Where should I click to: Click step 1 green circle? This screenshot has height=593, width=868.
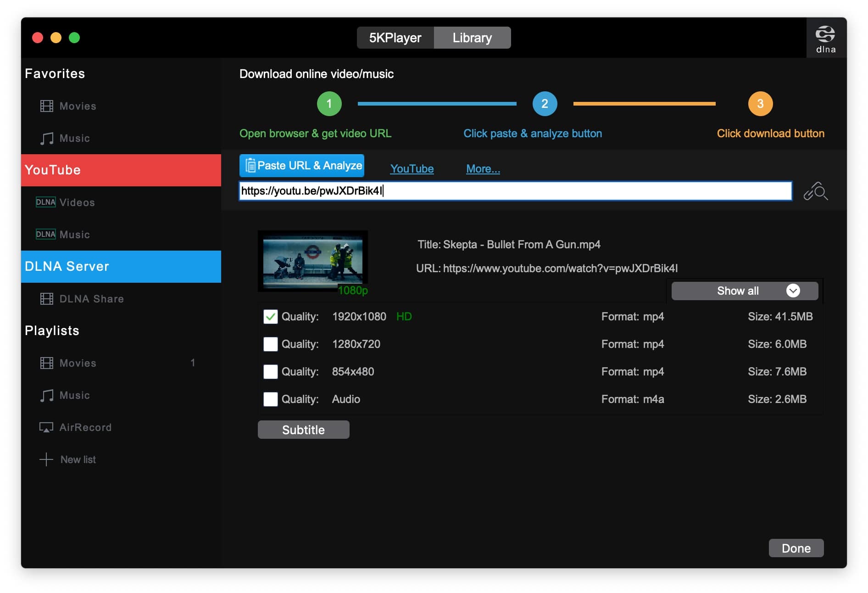pos(329,104)
